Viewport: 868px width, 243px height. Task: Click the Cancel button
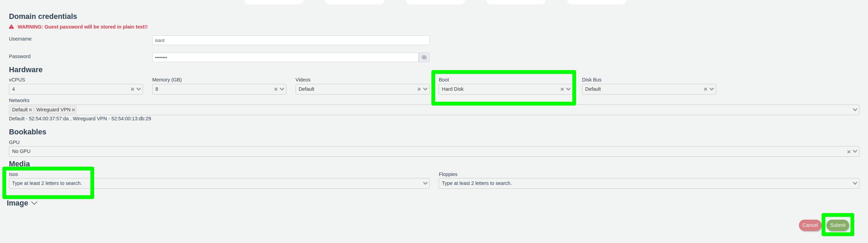pos(810,225)
